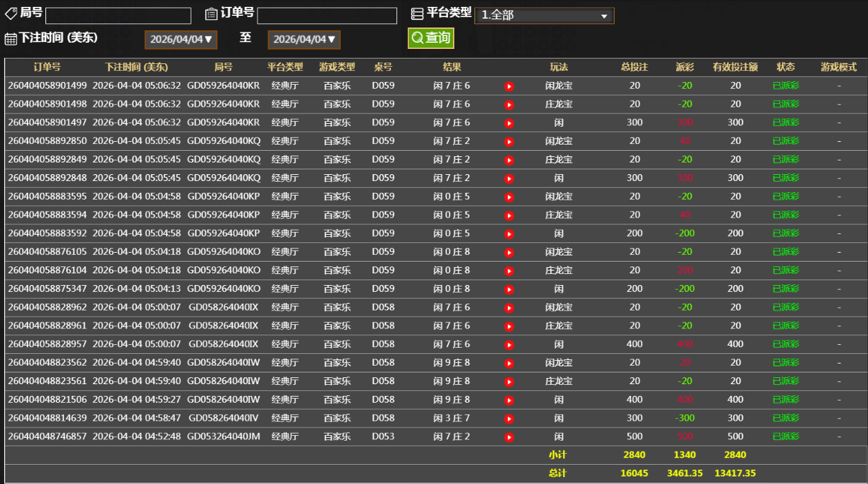
Task: Click the 派彩 column header
Action: click(x=685, y=67)
